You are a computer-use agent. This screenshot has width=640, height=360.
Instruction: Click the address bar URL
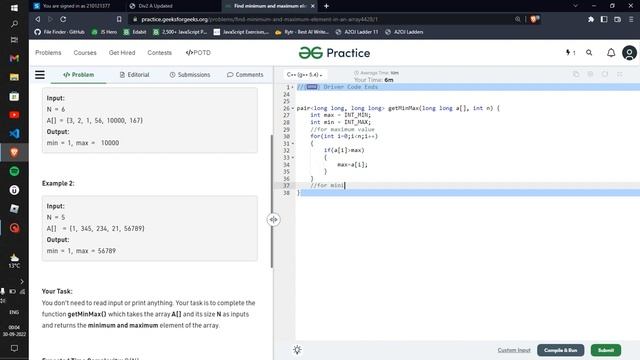click(260, 19)
